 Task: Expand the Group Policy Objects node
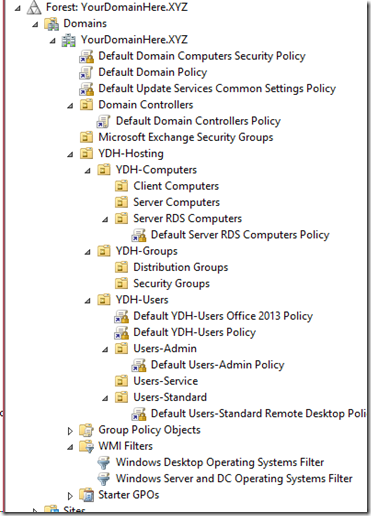70,431
